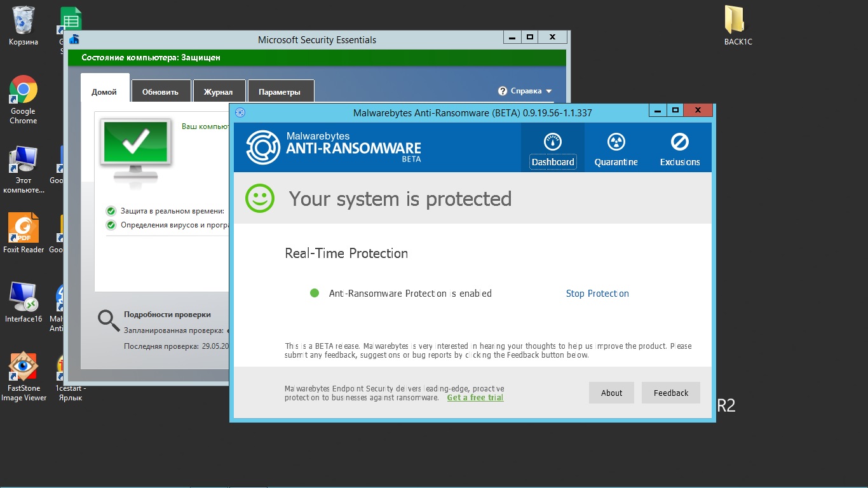Click the Запланированная проверка label

tap(173, 330)
